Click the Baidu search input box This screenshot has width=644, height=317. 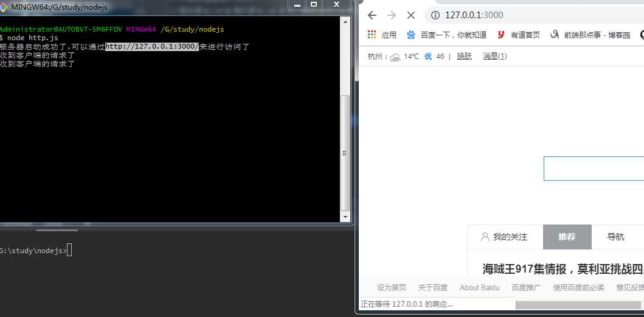594,168
